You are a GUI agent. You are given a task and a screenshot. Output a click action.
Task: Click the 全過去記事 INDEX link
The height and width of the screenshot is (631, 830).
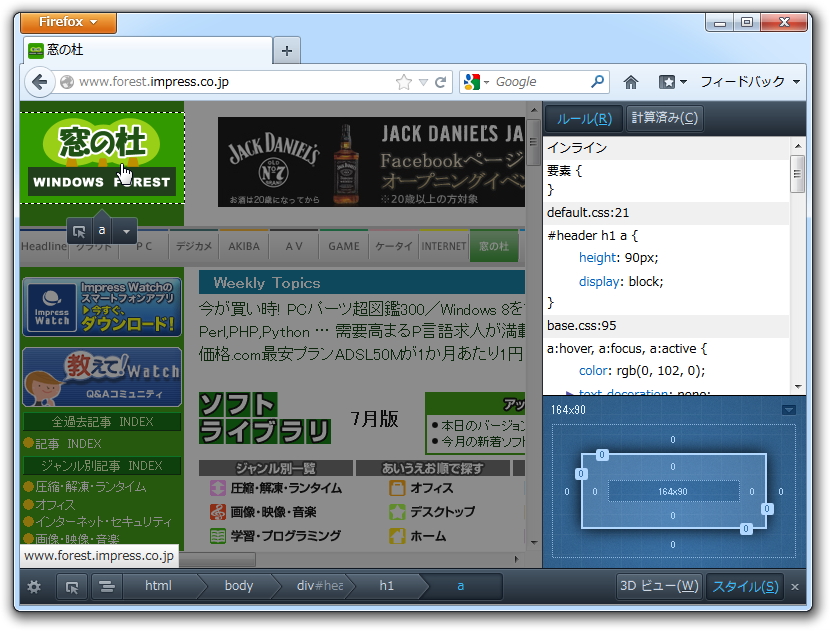point(102,422)
